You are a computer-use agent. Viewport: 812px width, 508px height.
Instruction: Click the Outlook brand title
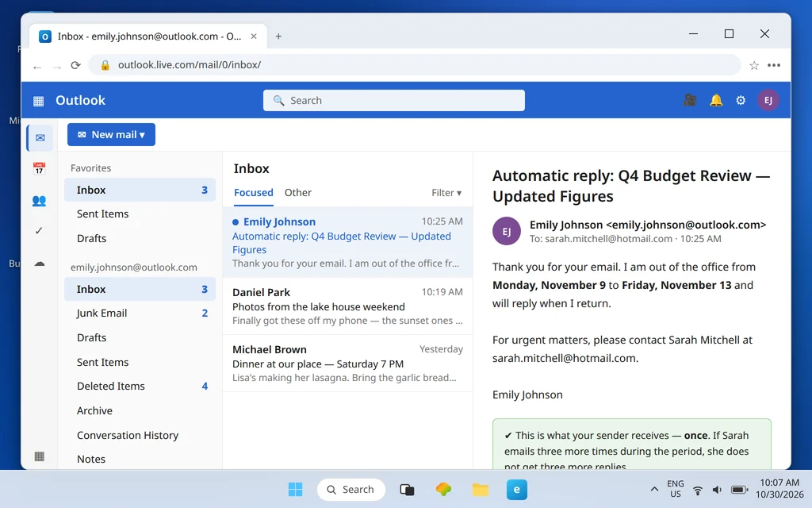80,101
